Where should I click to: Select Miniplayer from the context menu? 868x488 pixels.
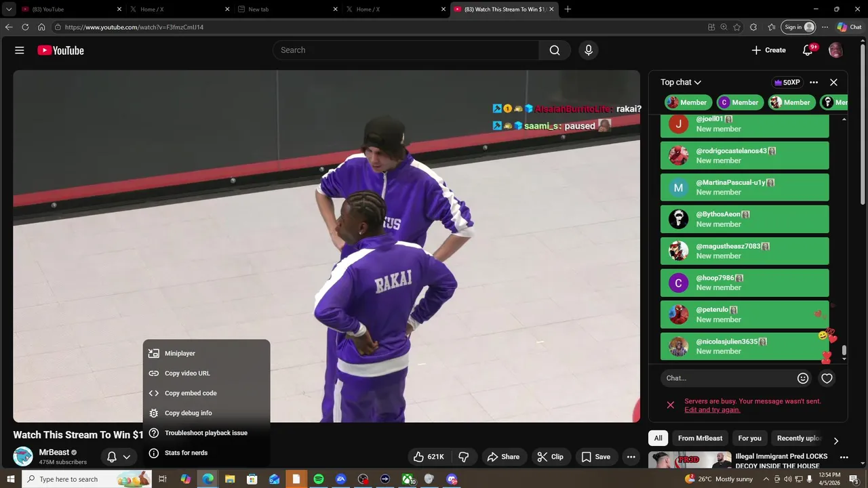click(207, 353)
